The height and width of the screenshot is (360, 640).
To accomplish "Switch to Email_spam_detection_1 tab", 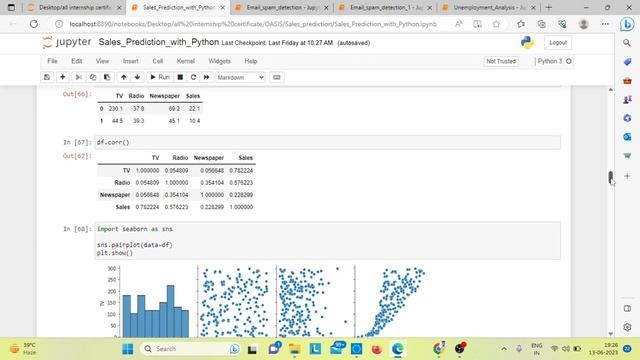I will pos(385,7).
